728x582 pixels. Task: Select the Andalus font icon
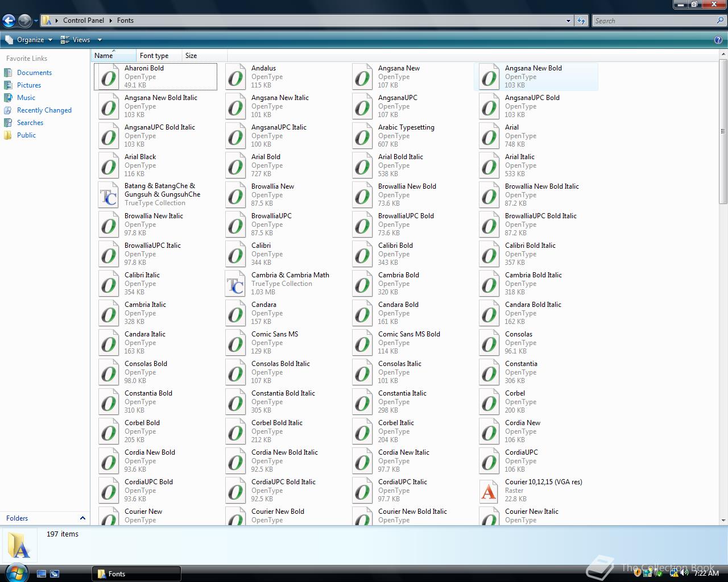tap(235, 77)
